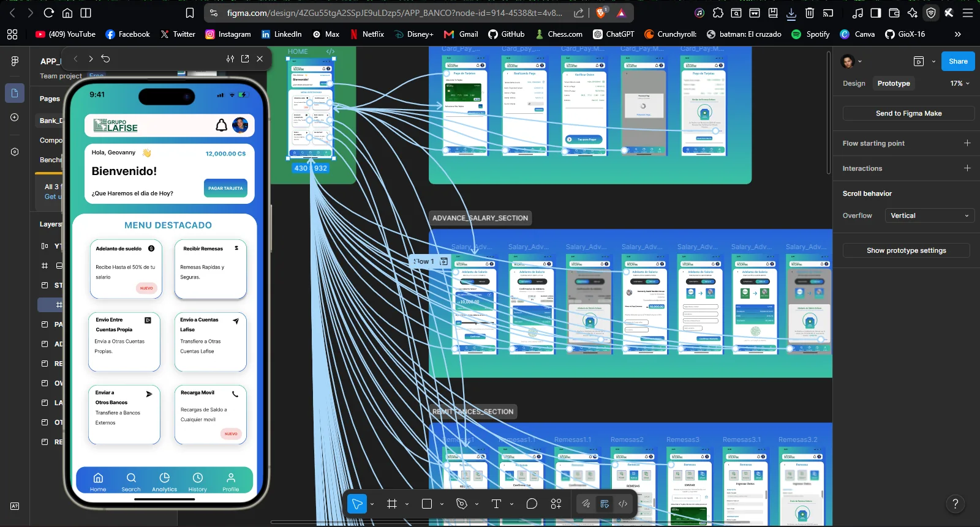This screenshot has height=527, width=980.
Task: Select the Pen tool
Action: point(462,504)
